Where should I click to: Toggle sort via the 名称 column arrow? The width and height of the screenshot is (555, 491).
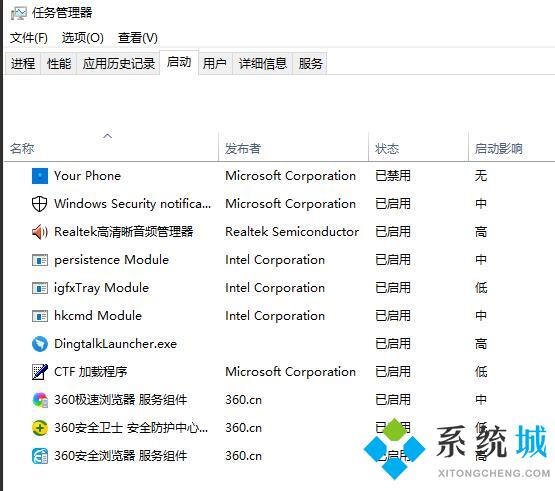click(108, 136)
